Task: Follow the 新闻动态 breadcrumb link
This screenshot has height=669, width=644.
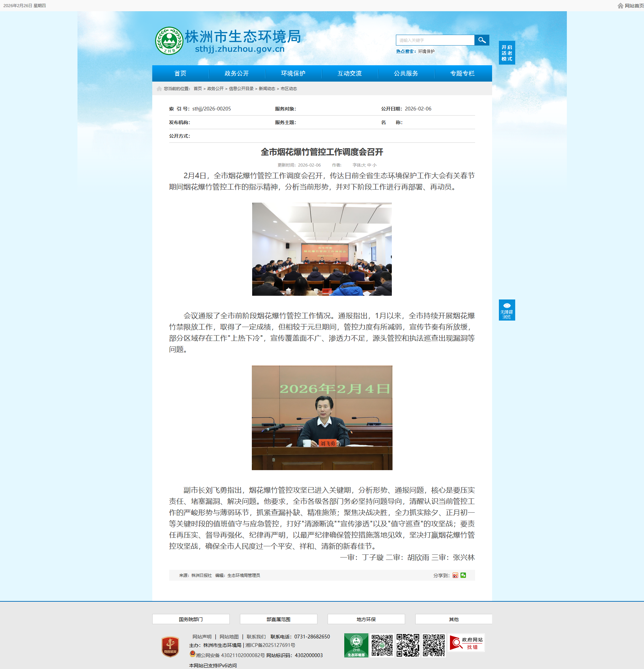Action: pos(266,89)
